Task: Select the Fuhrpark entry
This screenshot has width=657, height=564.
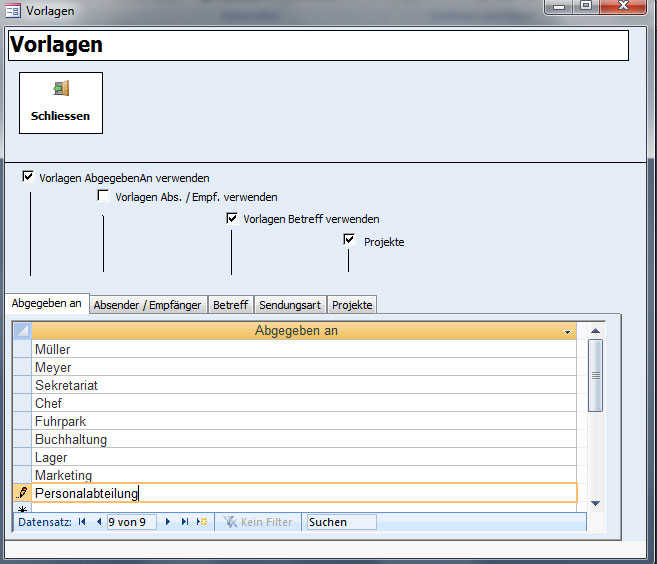Action: [x=304, y=421]
